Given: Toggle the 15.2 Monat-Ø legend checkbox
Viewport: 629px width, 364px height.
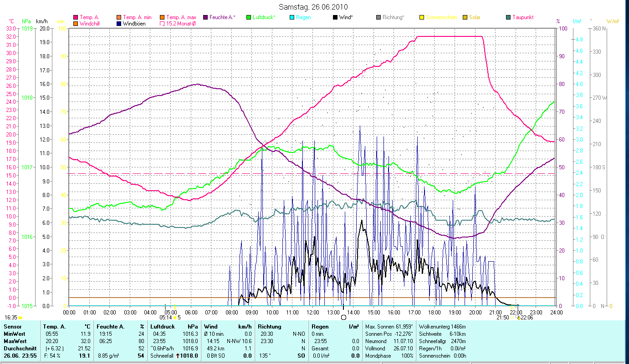Looking at the screenshot, I should click(x=162, y=24).
